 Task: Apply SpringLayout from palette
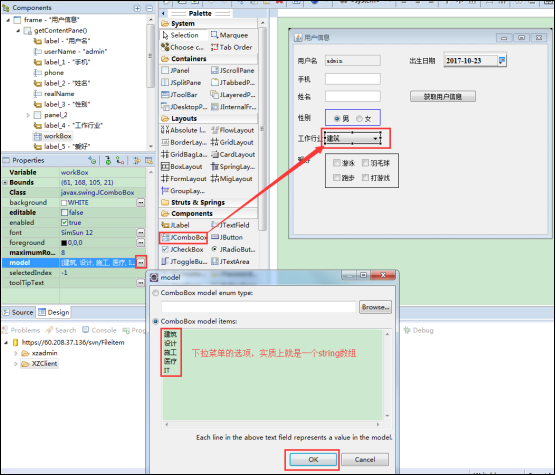tap(233, 167)
